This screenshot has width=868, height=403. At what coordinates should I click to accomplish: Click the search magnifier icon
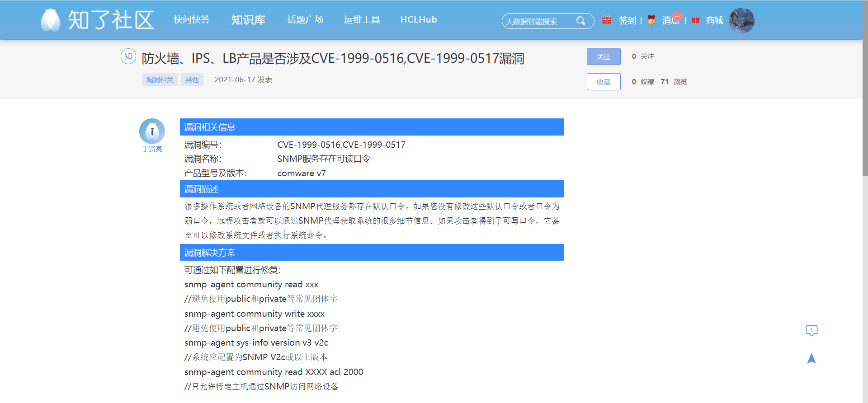(580, 21)
